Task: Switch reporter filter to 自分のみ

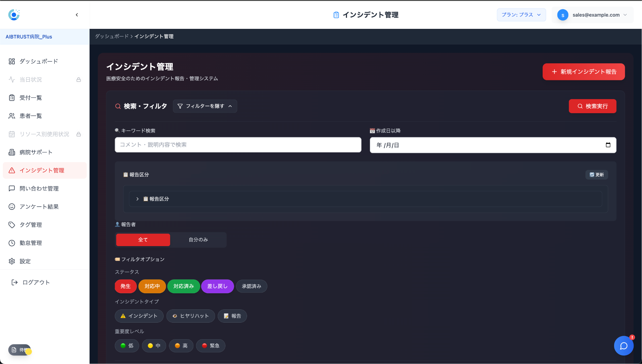Action: [x=198, y=240]
